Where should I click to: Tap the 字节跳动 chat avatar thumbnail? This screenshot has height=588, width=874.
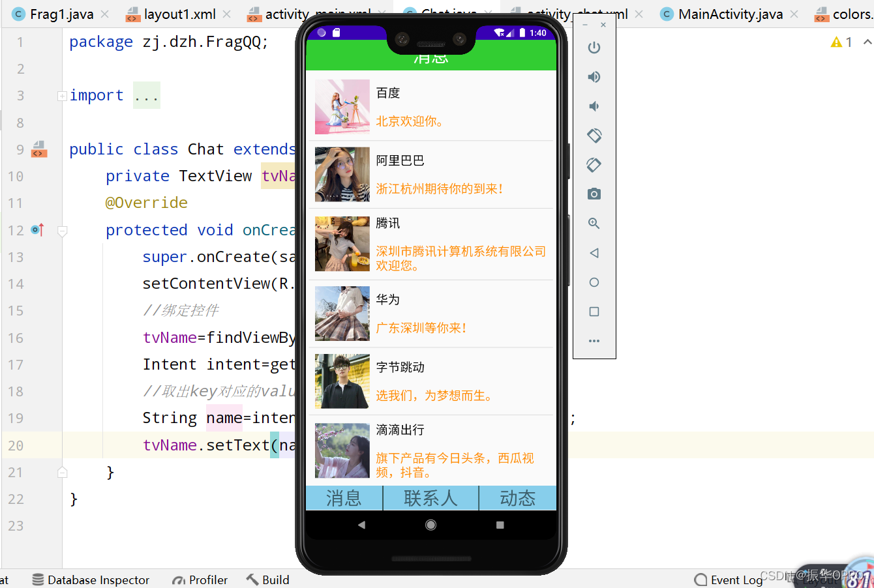342,381
